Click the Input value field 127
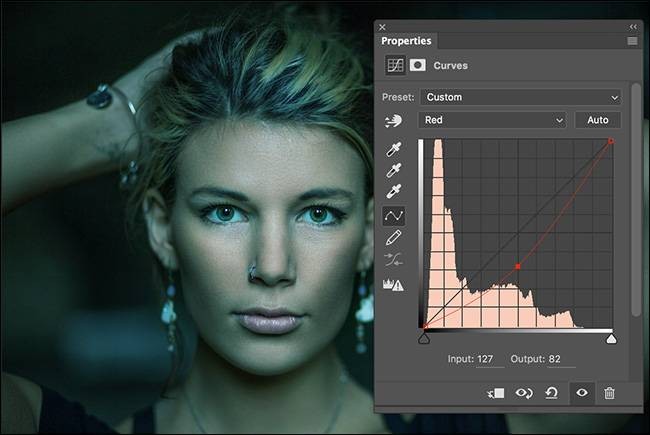The image size is (650, 435). [x=490, y=359]
